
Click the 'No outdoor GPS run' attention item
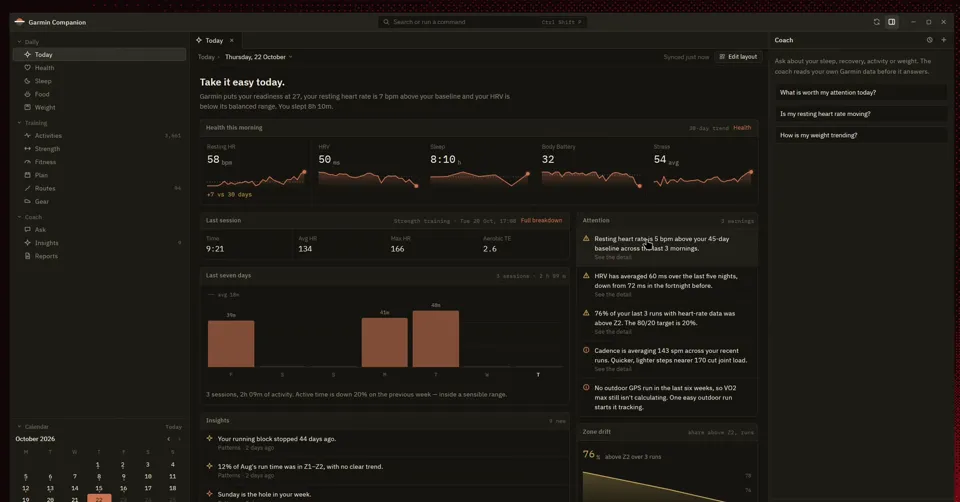(667, 397)
